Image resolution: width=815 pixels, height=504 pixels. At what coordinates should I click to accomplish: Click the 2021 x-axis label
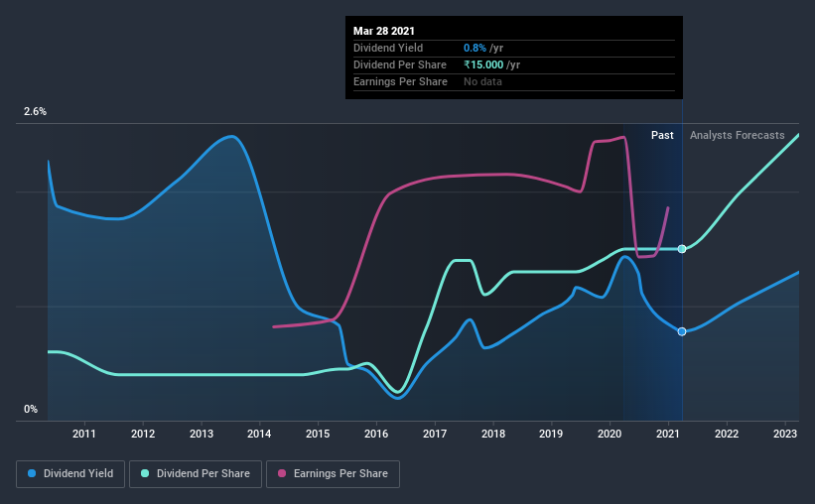tap(668, 434)
